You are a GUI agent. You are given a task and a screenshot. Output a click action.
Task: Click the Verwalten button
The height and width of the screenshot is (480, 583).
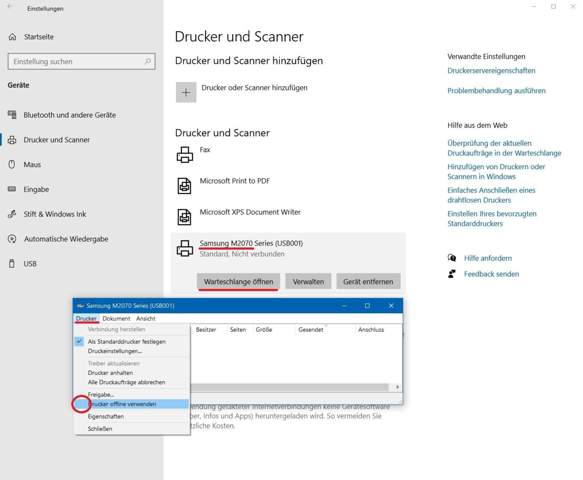(x=308, y=282)
